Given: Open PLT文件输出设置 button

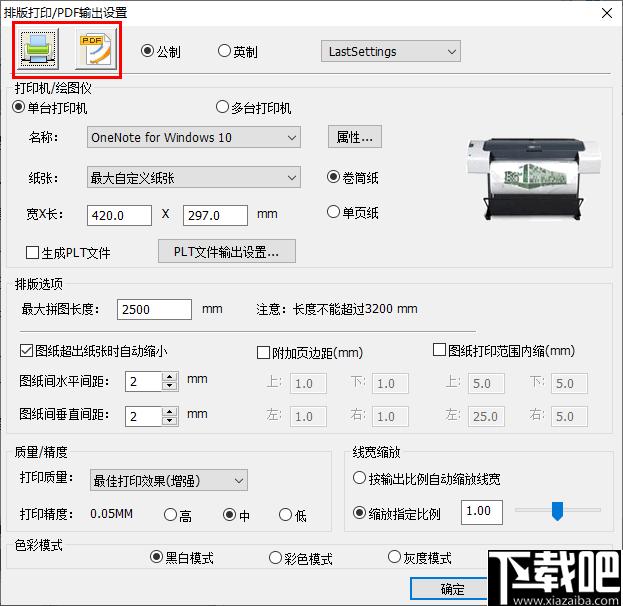Looking at the screenshot, I should (x=226, y=250).
